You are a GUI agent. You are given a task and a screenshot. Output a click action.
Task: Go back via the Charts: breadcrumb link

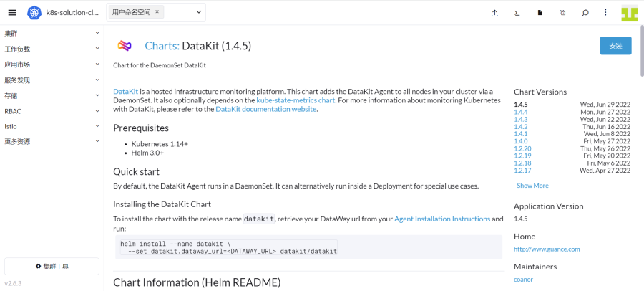point(162,46)
